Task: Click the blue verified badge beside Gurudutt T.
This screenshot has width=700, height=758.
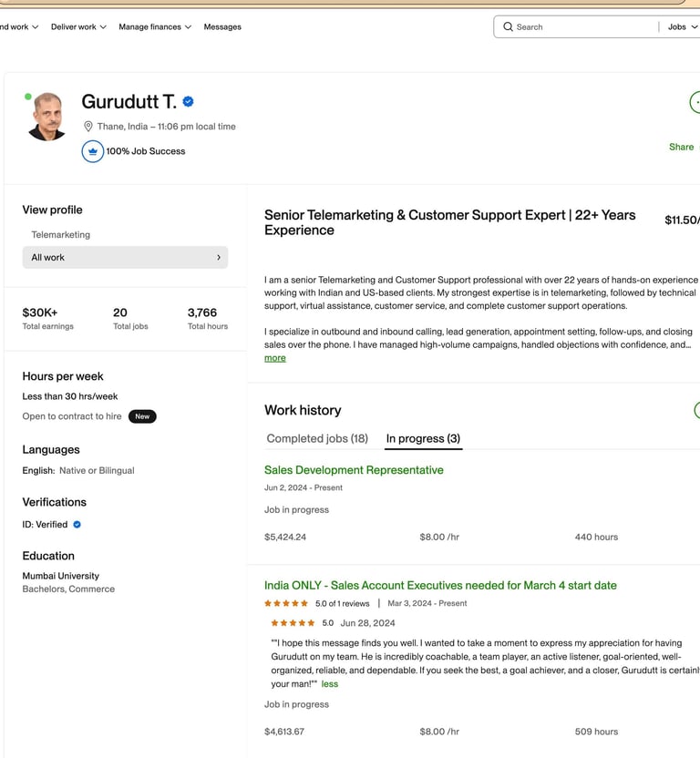Action: point(188,102)
